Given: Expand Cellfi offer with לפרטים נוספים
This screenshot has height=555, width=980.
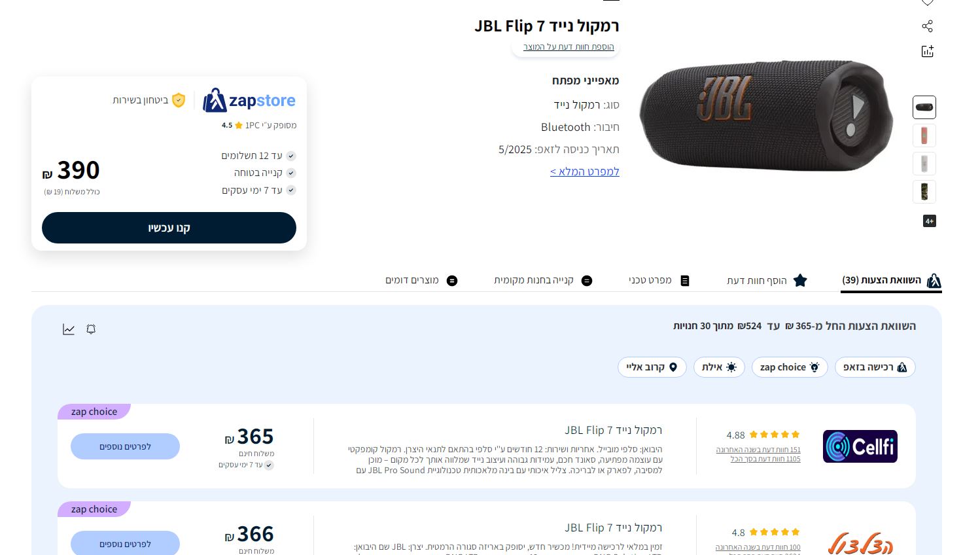Looking at the screenshot, I should click(x=125, y=446).
